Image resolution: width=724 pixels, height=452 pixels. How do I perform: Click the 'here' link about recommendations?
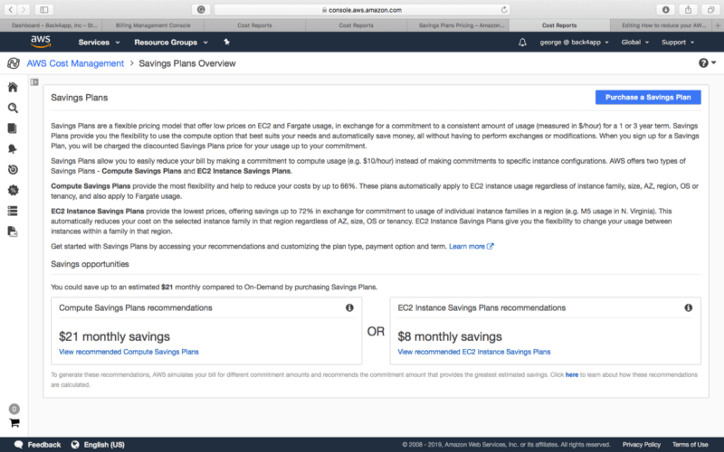click(572, 374)
